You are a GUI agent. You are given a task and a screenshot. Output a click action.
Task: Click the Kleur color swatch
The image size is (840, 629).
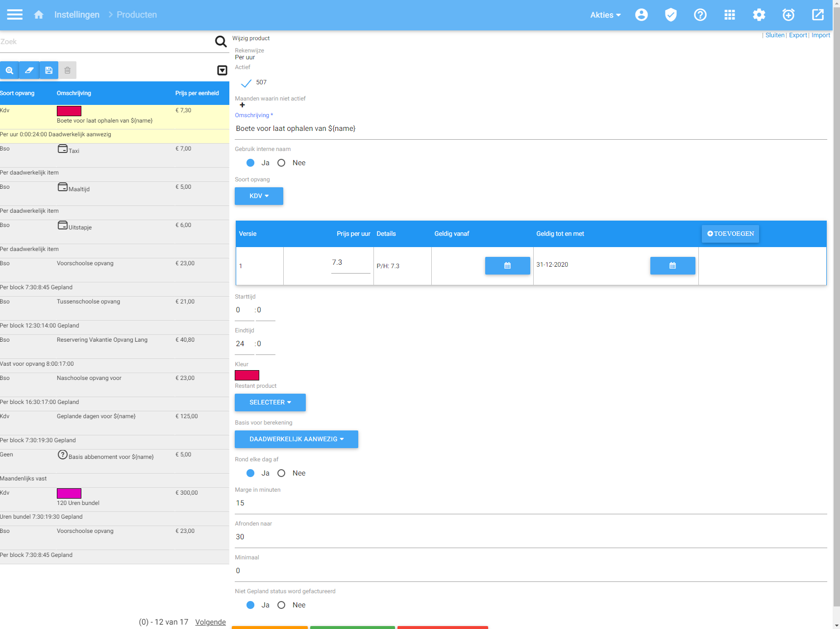[x=247, y=376]
